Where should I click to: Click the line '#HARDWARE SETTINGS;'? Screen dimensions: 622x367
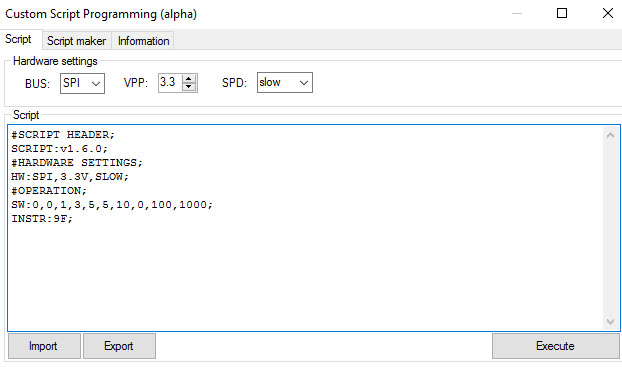[x=77, y=163]
